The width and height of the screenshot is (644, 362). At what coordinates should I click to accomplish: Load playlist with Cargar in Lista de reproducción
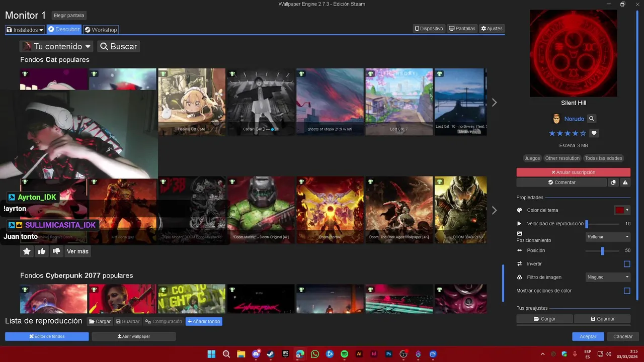click(x=100, y=321)
